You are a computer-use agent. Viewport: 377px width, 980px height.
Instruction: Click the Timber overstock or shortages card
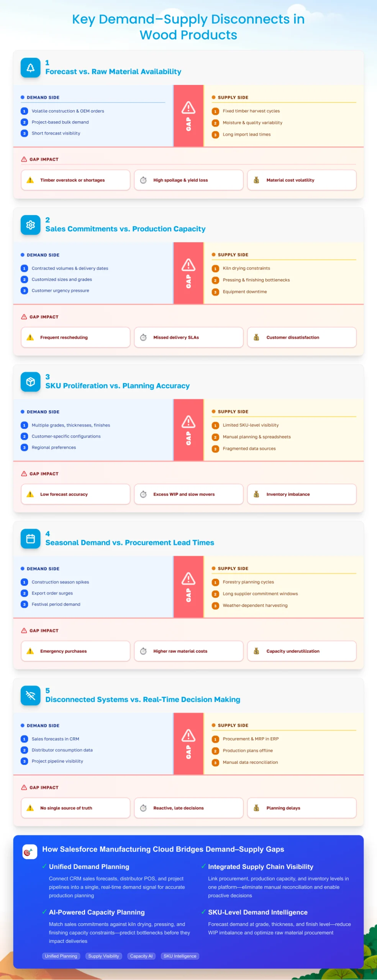point(75,180)
